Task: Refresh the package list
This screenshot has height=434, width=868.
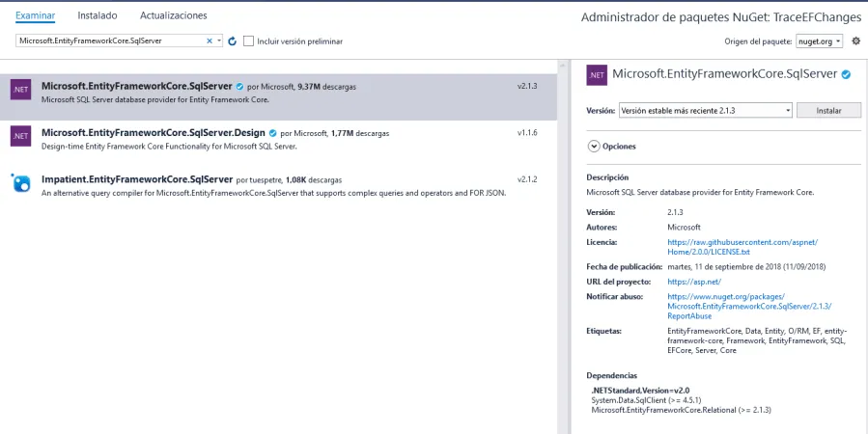Action: point(233,41)
